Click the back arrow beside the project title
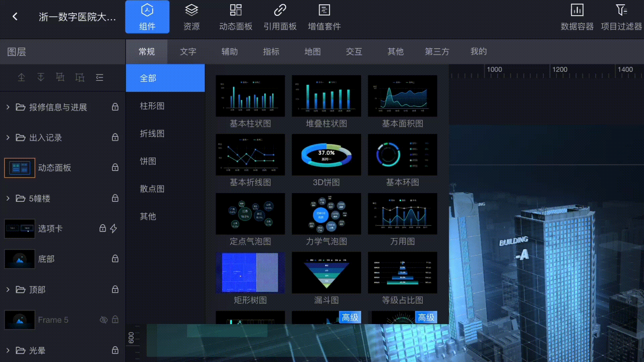 click(15, 16)
